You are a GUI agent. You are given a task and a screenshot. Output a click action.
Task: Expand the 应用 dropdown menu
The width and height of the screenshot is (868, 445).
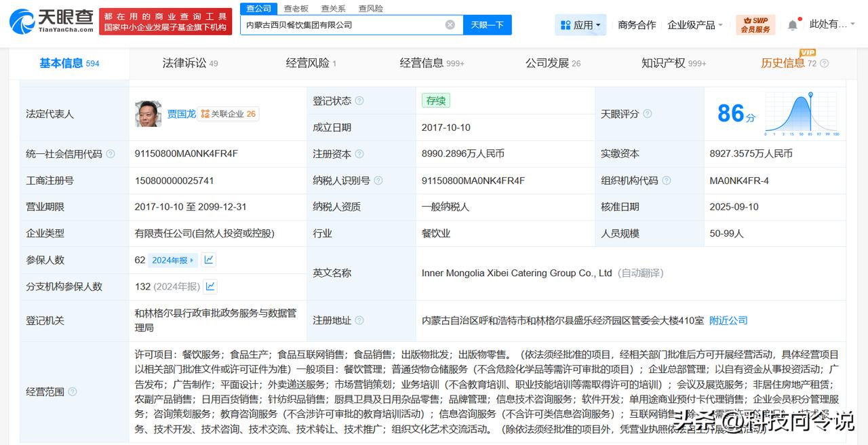(x=580, y=25)
